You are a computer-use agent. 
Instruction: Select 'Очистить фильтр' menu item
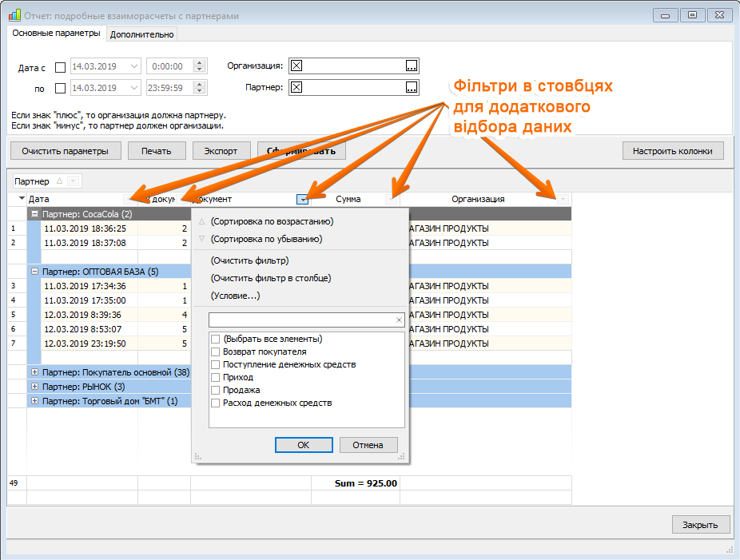[x=249, y=260]
